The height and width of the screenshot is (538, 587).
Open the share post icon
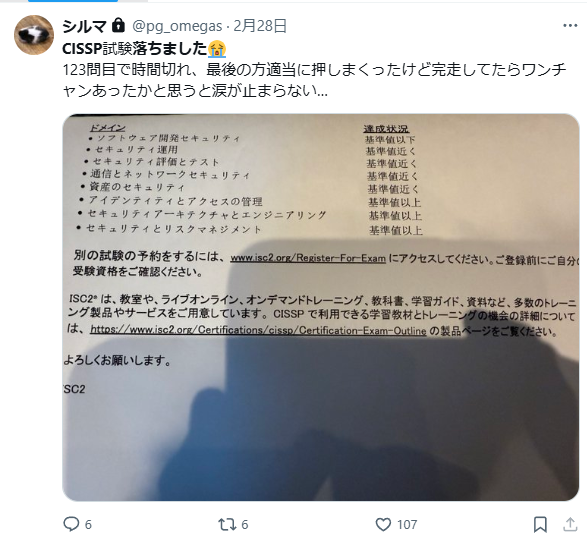tap(570, 524)
